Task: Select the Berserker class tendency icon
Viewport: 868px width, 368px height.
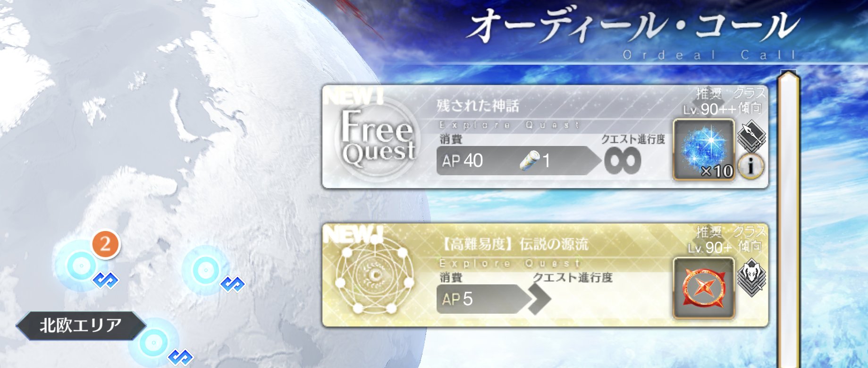Action: pyautogui.click(x=752, y=277)
